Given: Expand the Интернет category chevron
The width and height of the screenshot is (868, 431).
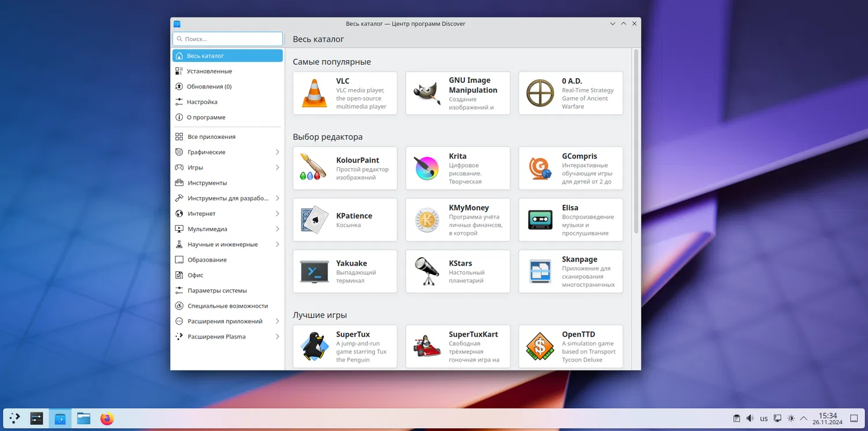Looking at the screenshot, I should (x=277, y=213).
